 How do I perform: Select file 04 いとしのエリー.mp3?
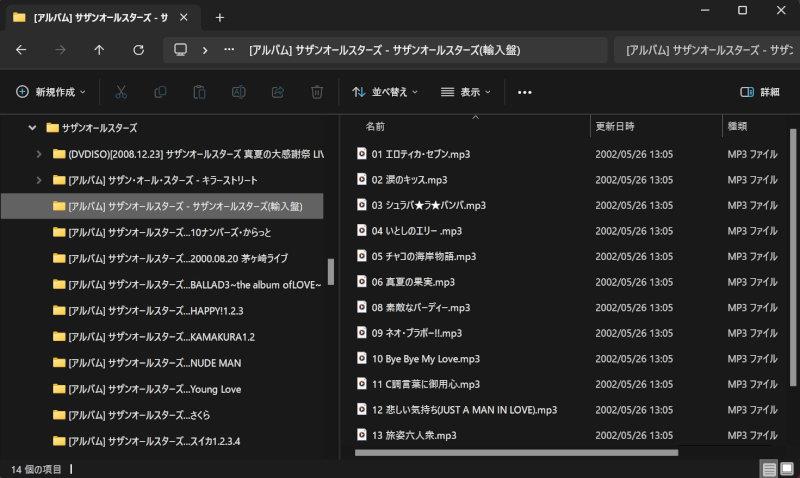pyautogui.click(x=416, y=231)
